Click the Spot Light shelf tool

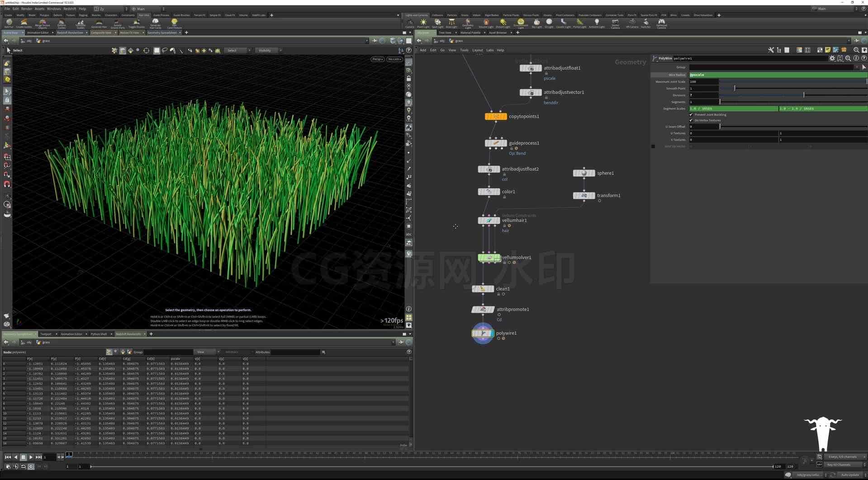click(437, 24)
